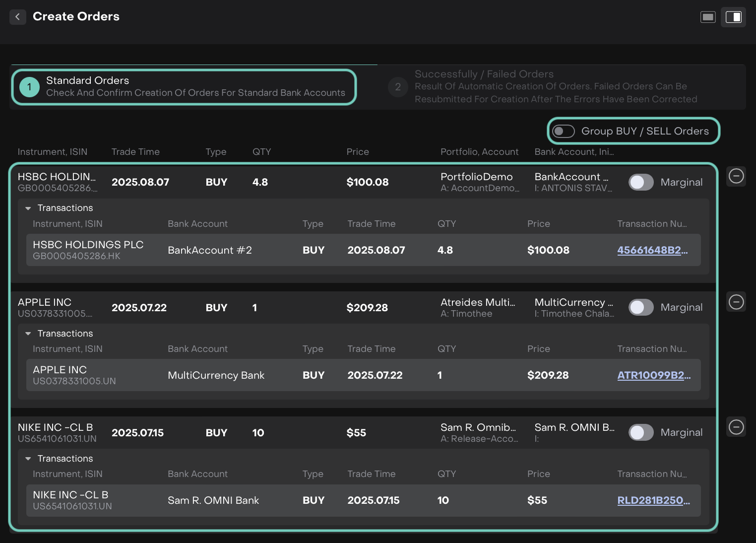The image size is (756, 543).
Task: Toggle Marginal for Apple Inc order
Action: (641, 307)
